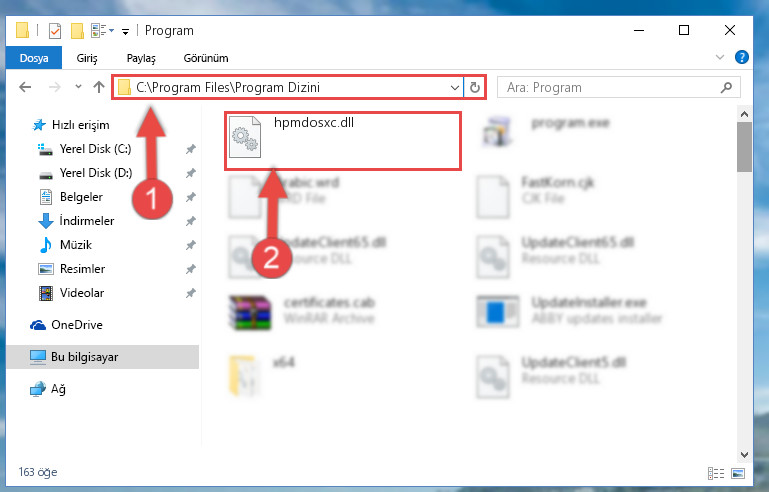Select Hızlı erişim in the navigation pane

point(71,125)
